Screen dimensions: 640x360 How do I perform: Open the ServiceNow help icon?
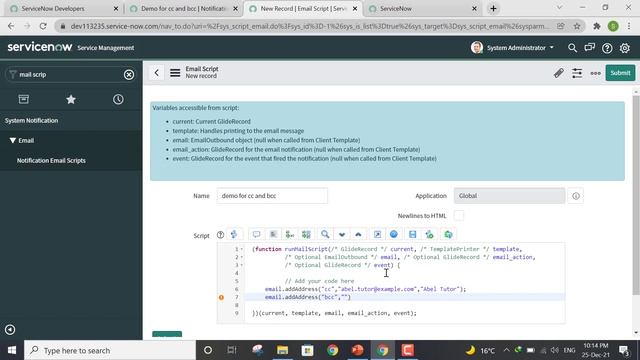[607, 48]
